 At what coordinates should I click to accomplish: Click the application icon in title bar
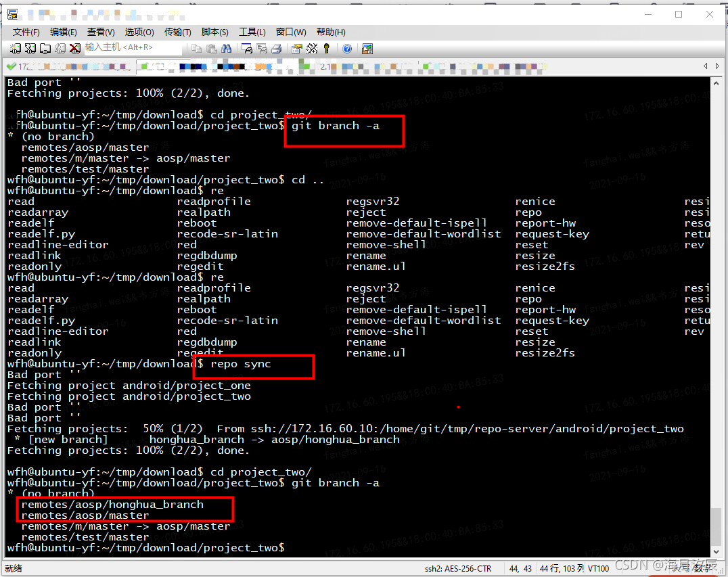tap(13, 14)
